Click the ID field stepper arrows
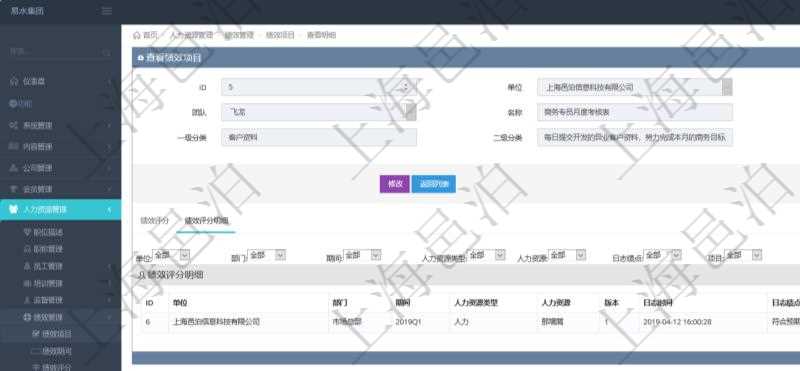This screenshot has height=371, width=800. pyautogui.click(x=406, y=87)
